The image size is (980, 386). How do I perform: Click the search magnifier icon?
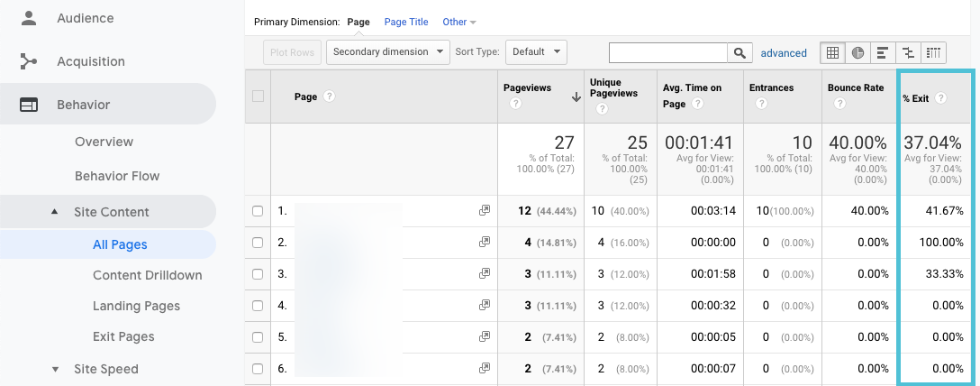coord(740,53)
